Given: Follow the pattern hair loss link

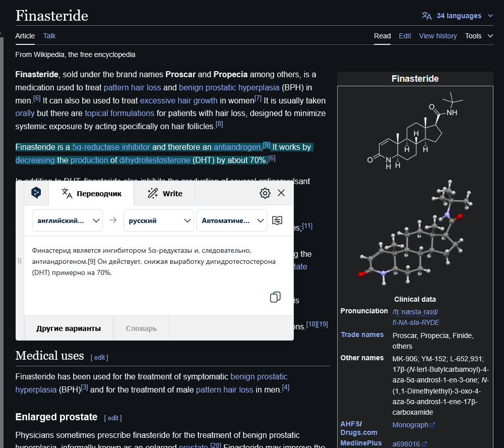Looking at the screenshot, I should pos(132,88).
